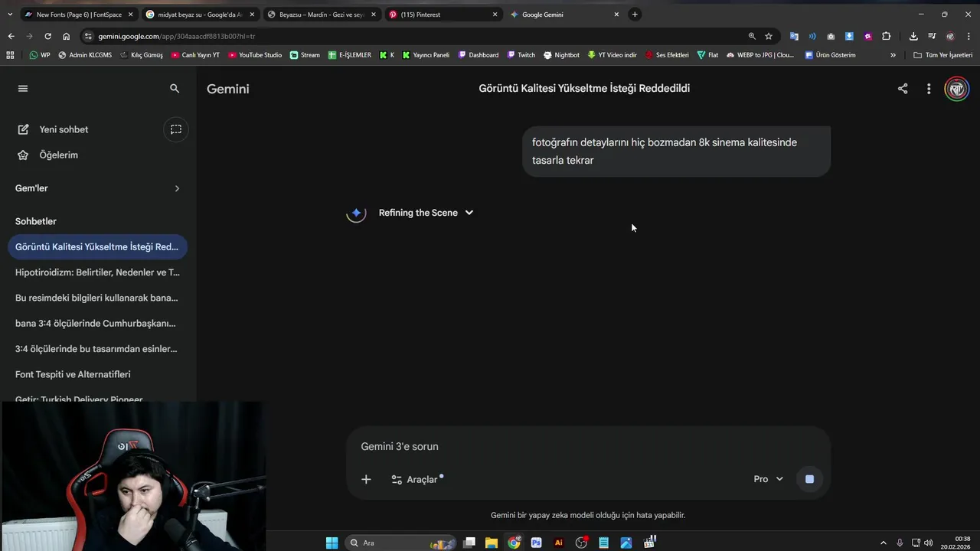Viewport: 980px width, 551px height.
Task: Open chat Hipotiroidizm: Belirtiler, Nedenler
Action: pos(97,272)
